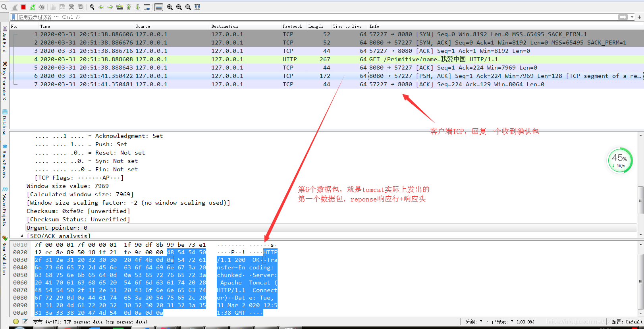Viewport: 644px width, 329px height.
Task: Select packet 3 ACK Seq=1 Ack=1
Action: point(326,51)
